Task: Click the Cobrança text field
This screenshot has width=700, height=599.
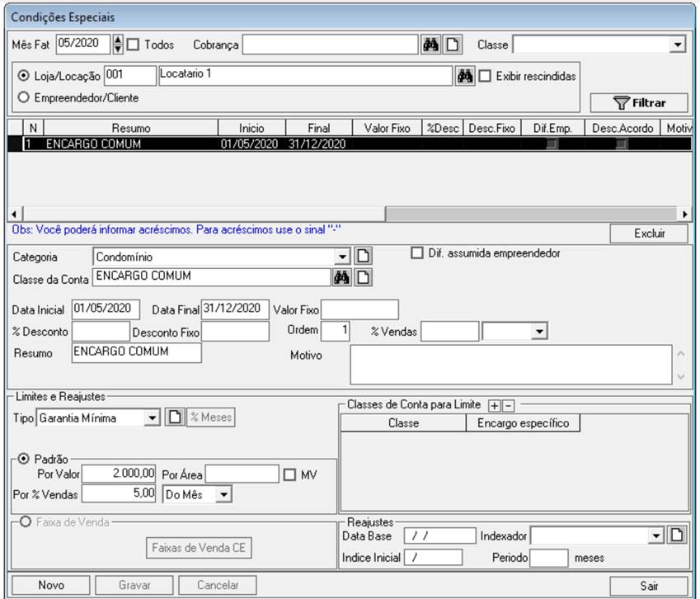Action: [331, 45]
